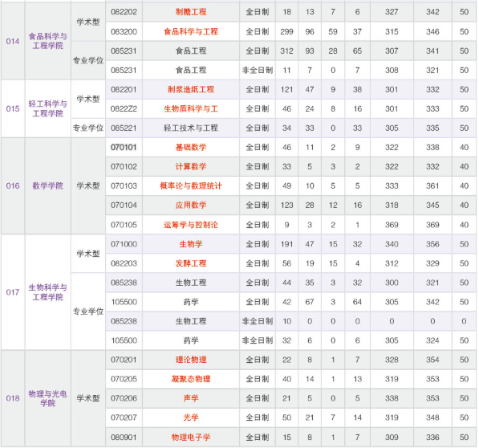Open the 理论物理 link
The height and width of the screenshot is (448, 479).
point(191,360)
